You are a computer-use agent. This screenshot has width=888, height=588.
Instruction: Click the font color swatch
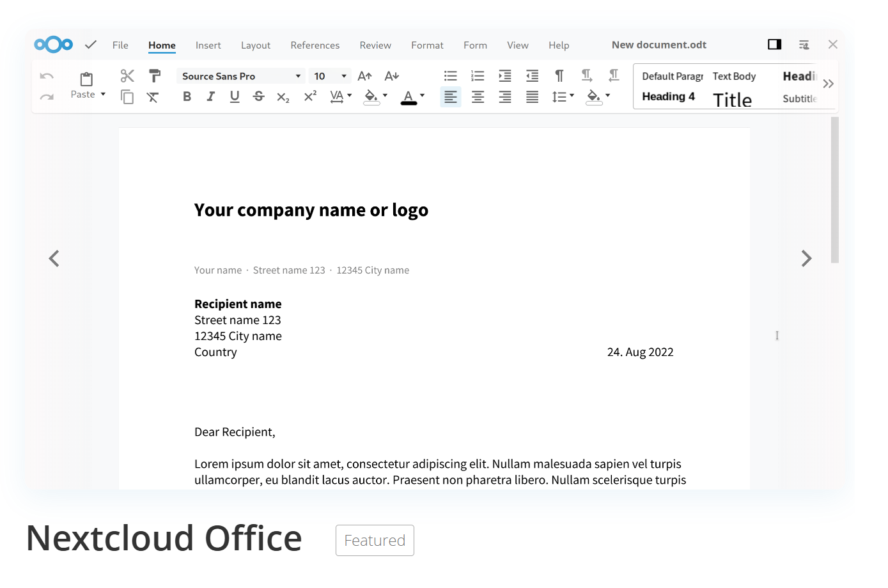pos(409,97)
